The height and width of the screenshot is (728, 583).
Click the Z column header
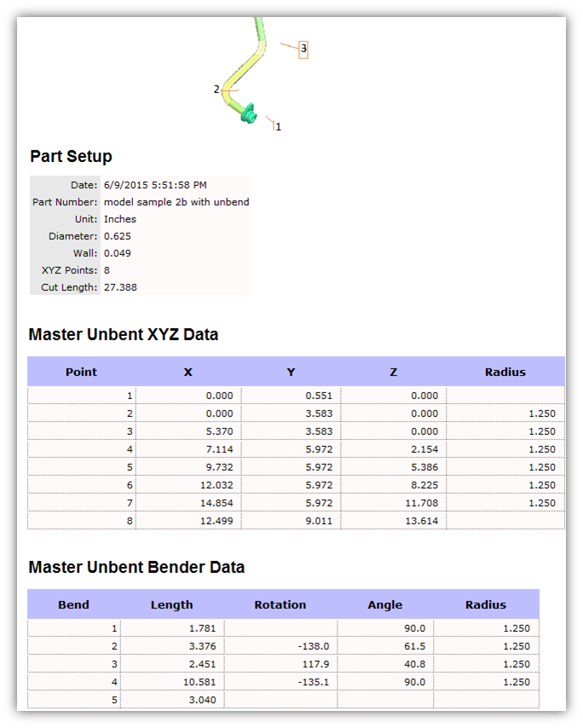(x=393, y=372)
